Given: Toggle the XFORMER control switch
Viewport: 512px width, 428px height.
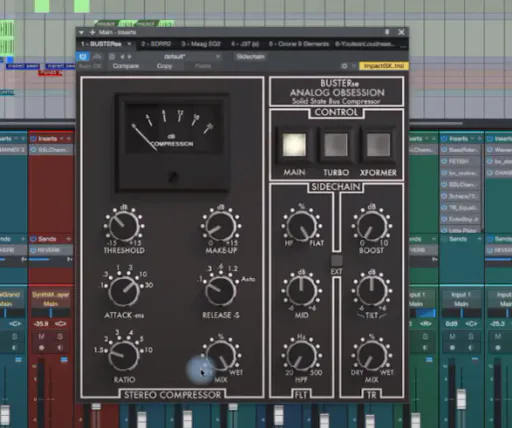Looking at the screenshot, I should point(378,145).
